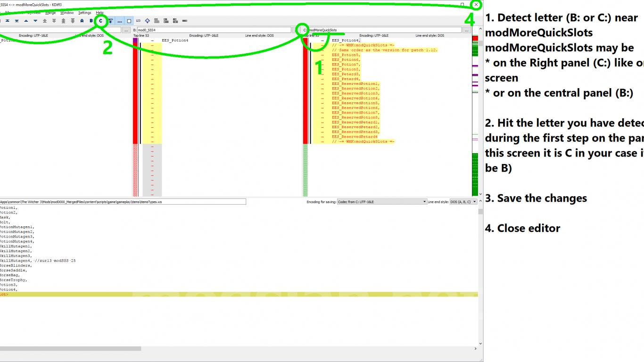The image size is (644, 362).
Task: Go to next conflict icon
Action: [x=54, y=21]
